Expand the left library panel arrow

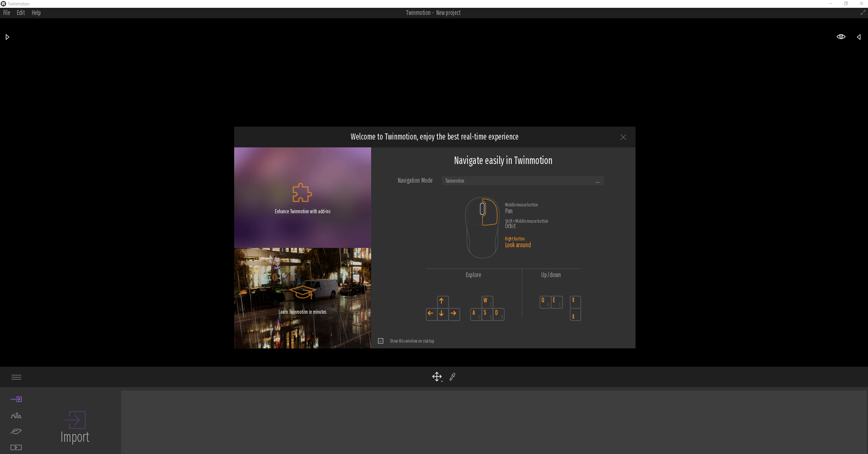(7, 37)
